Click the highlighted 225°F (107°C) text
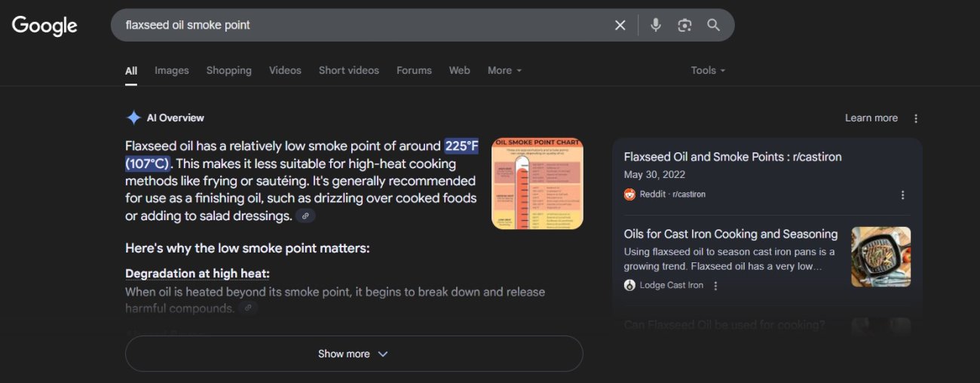This screenshot has height=383, width=980. point(302,155)
